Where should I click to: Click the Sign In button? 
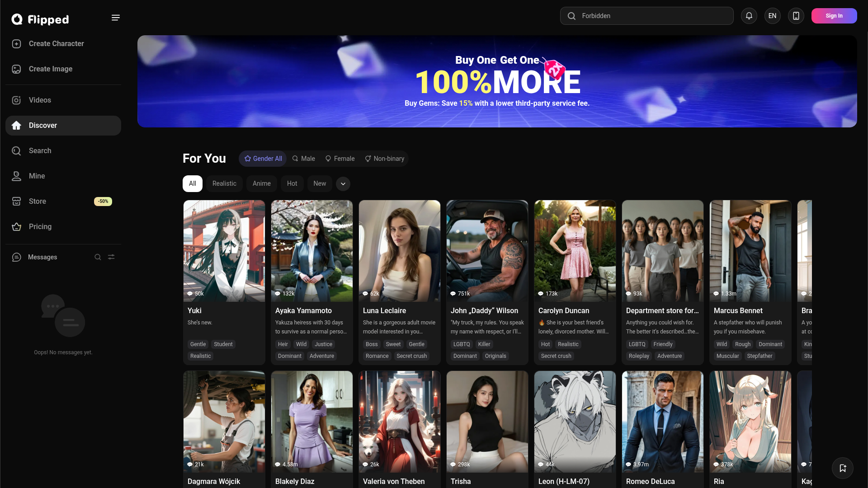834,16
